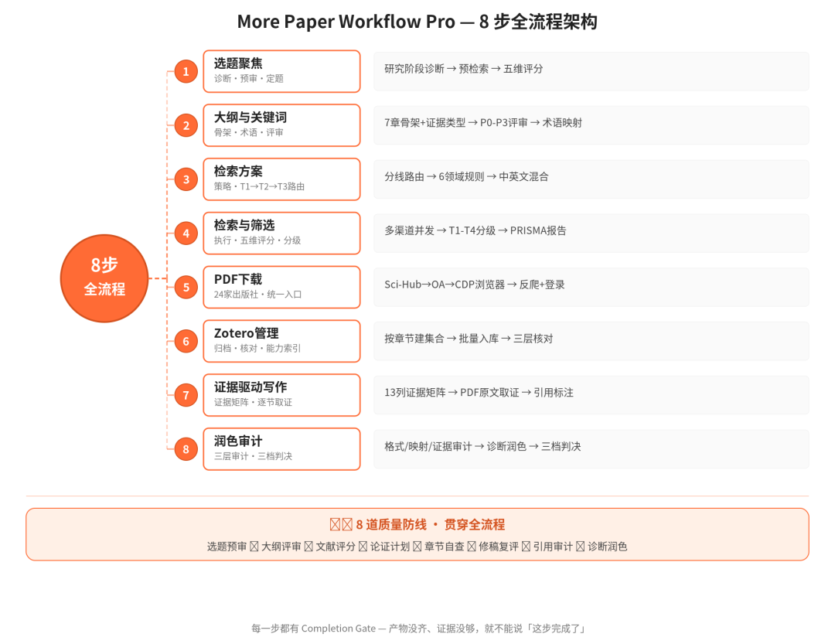This screenshot has width=835, height=644.
Task: Click the 多渠道并发 → T1-T4分级 description row
Action: (x=591, y=233)
